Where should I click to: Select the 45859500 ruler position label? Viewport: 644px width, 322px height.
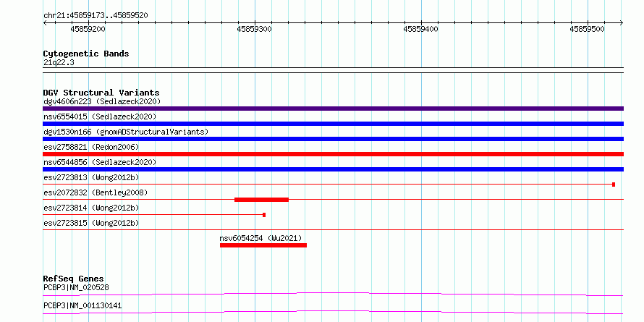588,29
